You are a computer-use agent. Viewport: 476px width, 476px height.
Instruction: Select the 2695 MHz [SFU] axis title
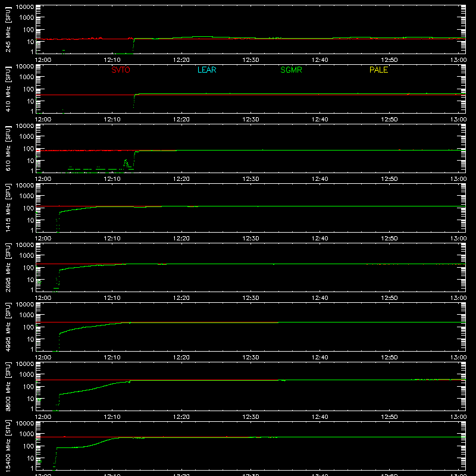8,267
